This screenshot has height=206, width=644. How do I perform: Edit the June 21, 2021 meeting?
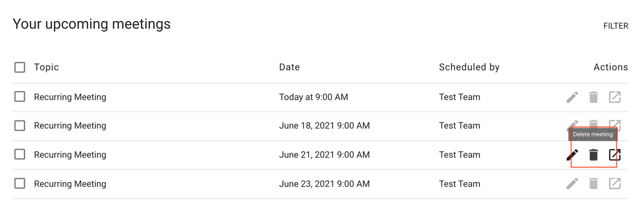click(x=572, y=155)
